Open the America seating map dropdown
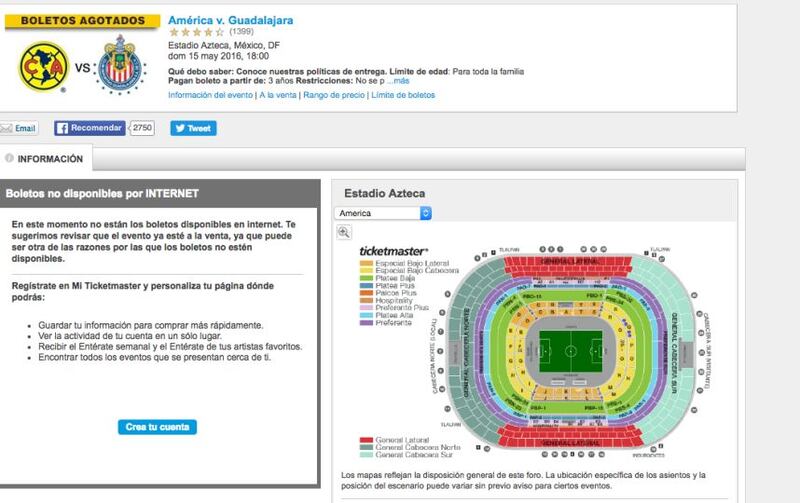The image size is (800, 503). [384, 213]
